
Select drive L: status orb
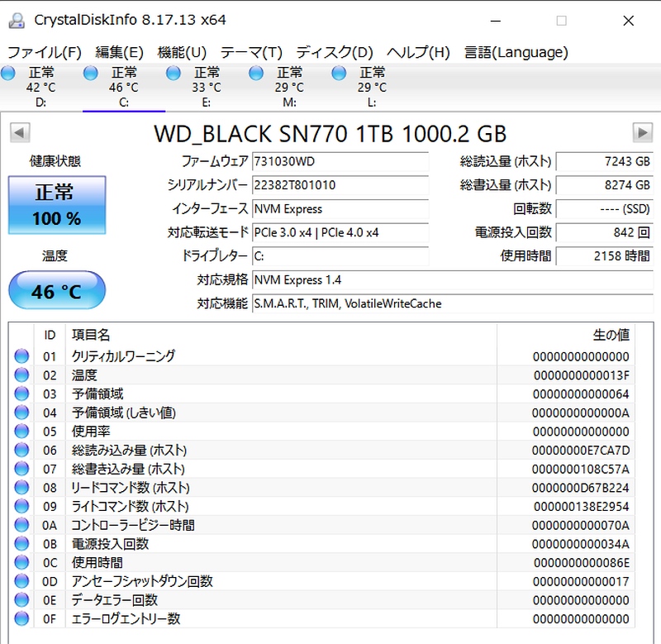[339, 74]
